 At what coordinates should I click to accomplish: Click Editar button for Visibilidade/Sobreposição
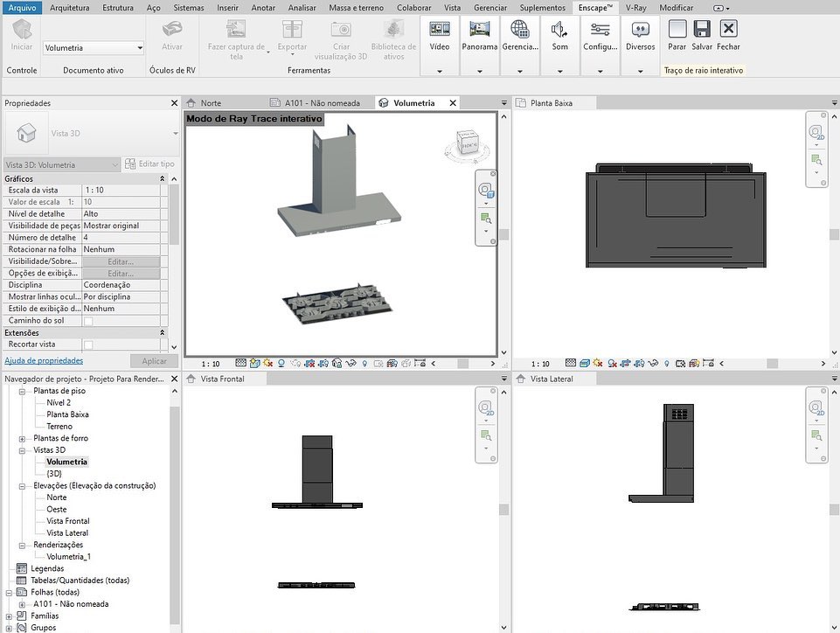pyautogui.click(x=121, y=261)
